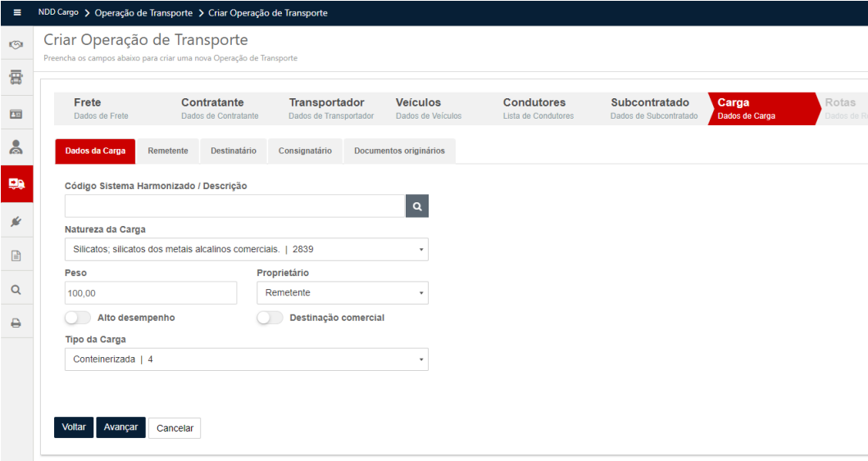This screenshot has width=868, height=461.
Task: Click the magnifier sidebar search icon
Action: (16, 290)
